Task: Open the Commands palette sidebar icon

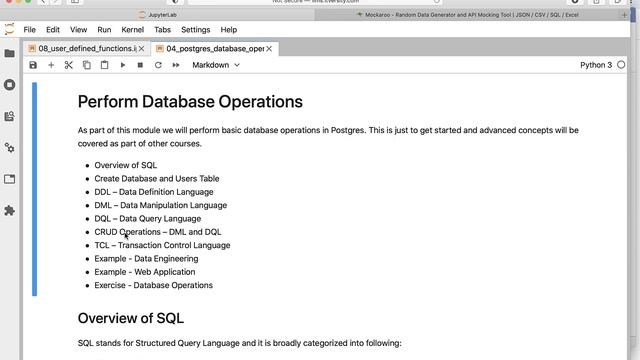Action: point(9,116)
